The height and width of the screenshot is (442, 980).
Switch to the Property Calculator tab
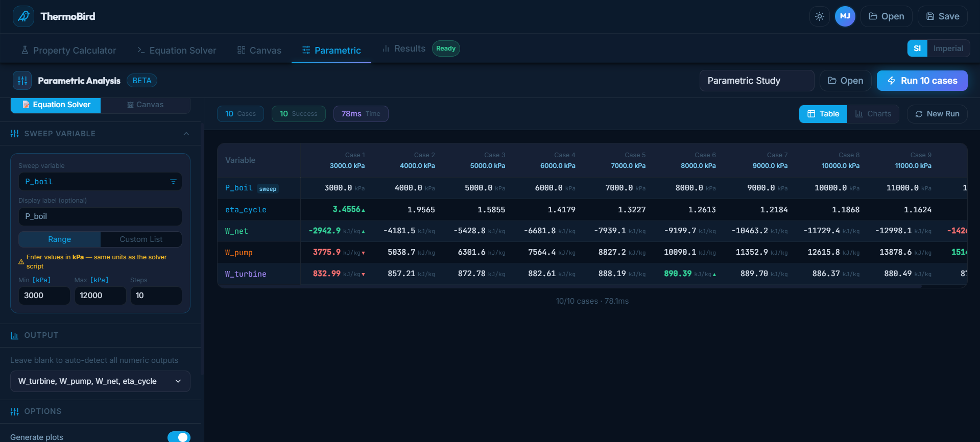click(68, 50)
